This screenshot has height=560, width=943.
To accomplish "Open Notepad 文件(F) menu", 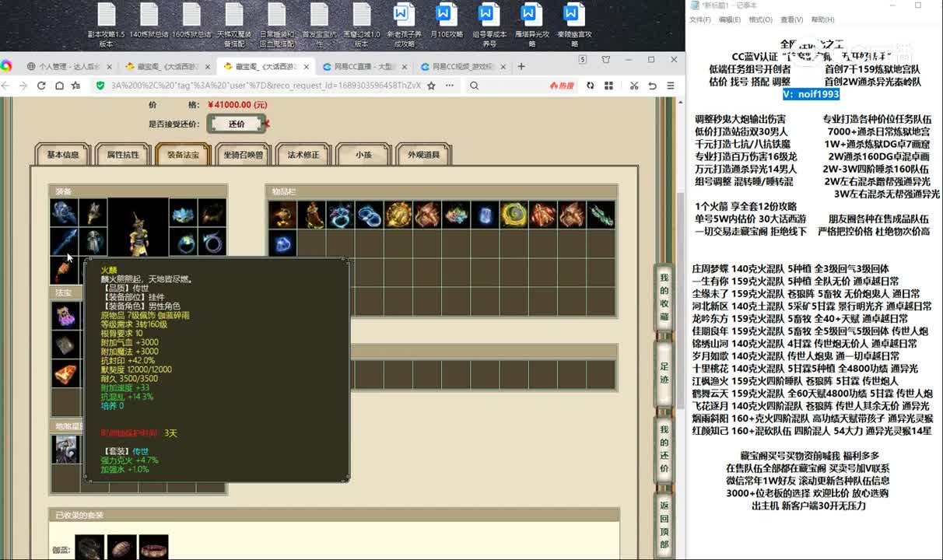I will click(700, 19).
